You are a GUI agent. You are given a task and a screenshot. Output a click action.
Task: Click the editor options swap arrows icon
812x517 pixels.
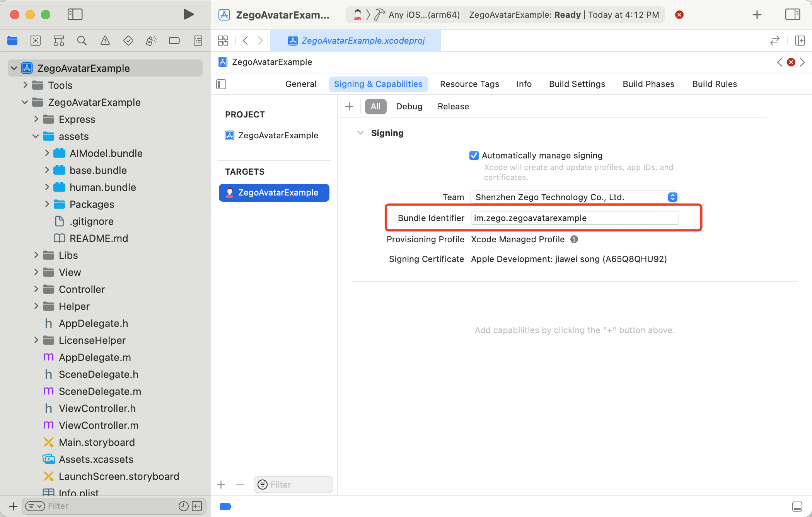tap(775, 41)
